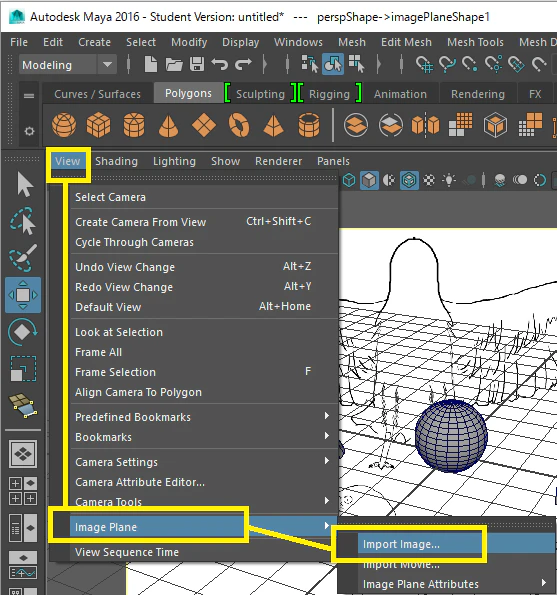This screenshot has height=595, width=557.
Task: Toggle select by object type mode
Action: [333, 64]
